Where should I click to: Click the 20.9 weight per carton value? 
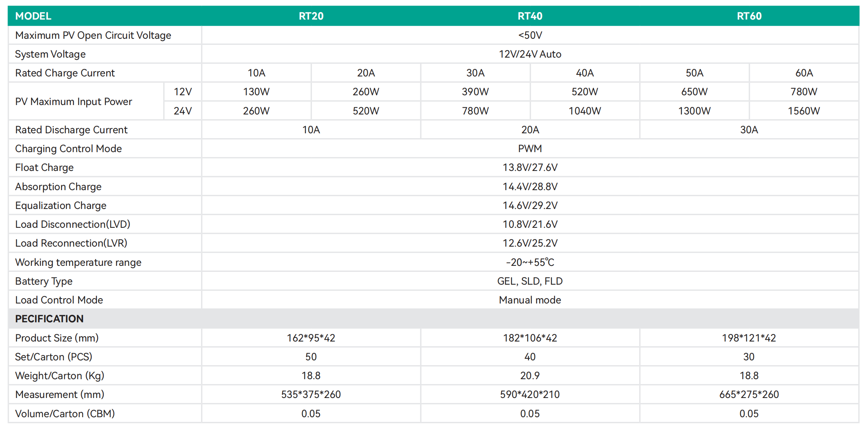pyautogui.click(x=530, y=376)
